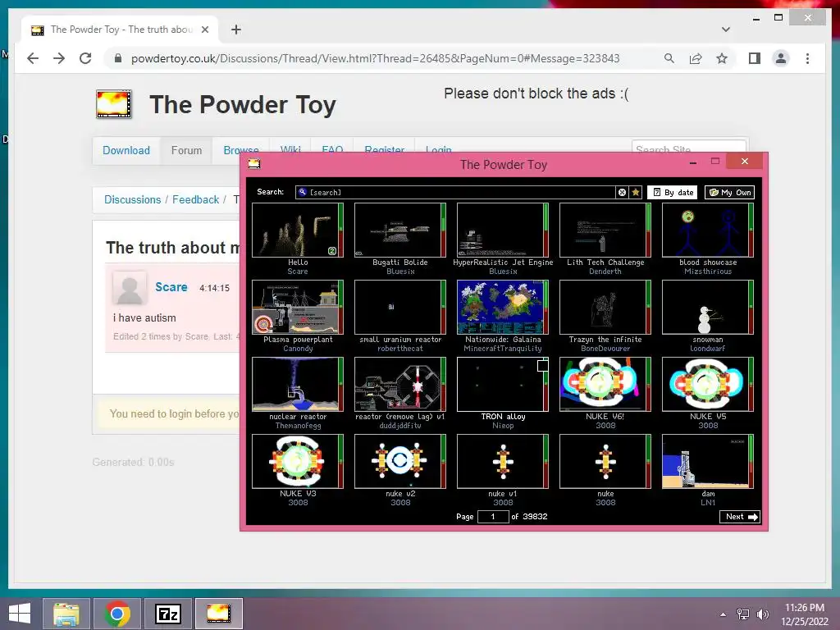
Task: Open the Bugatti Bolide save thumbnail
Action: pyautogui.click(x=400, y=230)
